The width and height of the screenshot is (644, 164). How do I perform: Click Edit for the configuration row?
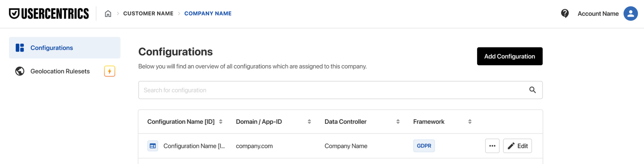(x=518, y=146)
